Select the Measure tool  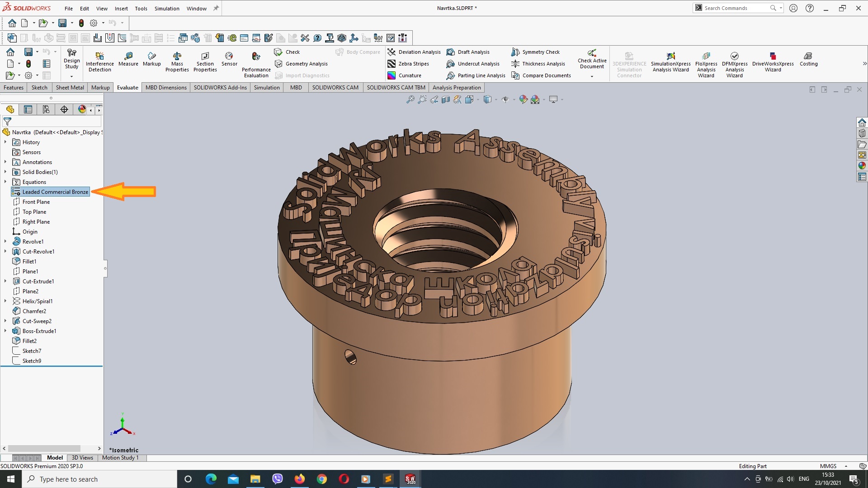(128, 59)
